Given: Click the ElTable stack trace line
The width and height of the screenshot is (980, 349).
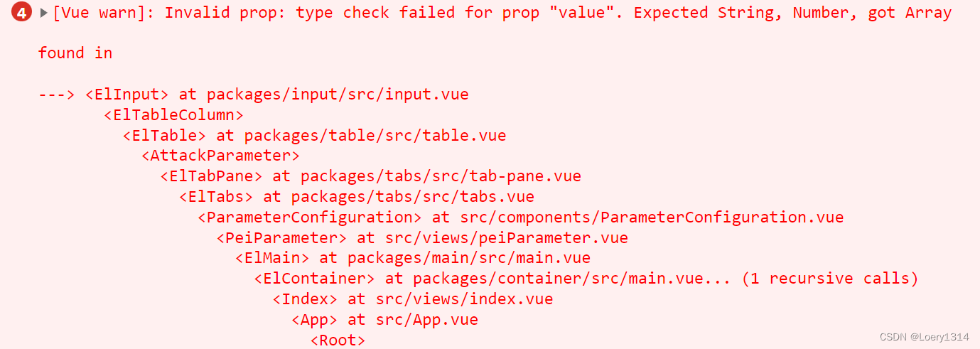Looking at the screenshot, I should coord(314,135).
